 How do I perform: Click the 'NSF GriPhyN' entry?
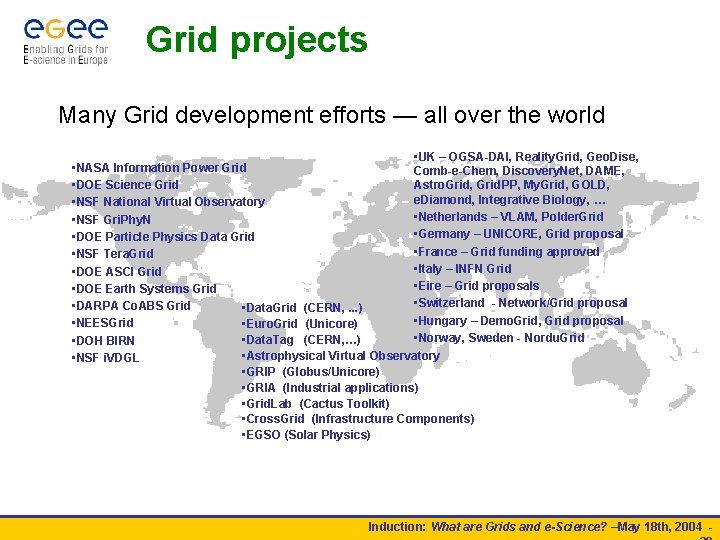click(x=111, y=219)
